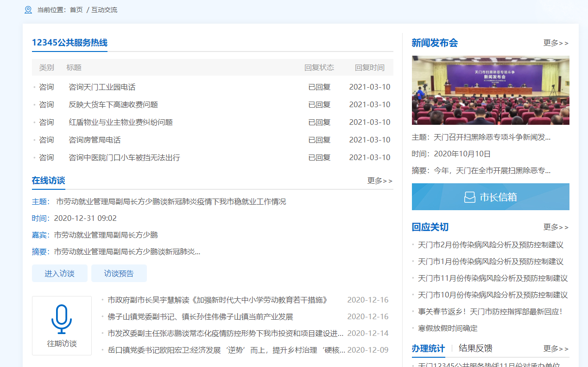Open the press conference photo thumbnail
The height and width of the screenshot is (367, 588).
[490, 90]
